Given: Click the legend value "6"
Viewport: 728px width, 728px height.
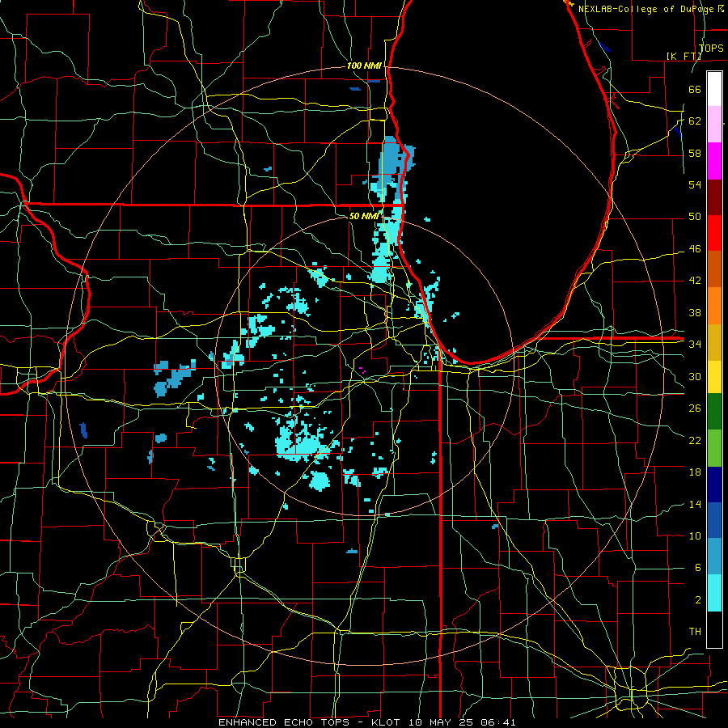Looking at the screenshot, I should coord(697,567).
